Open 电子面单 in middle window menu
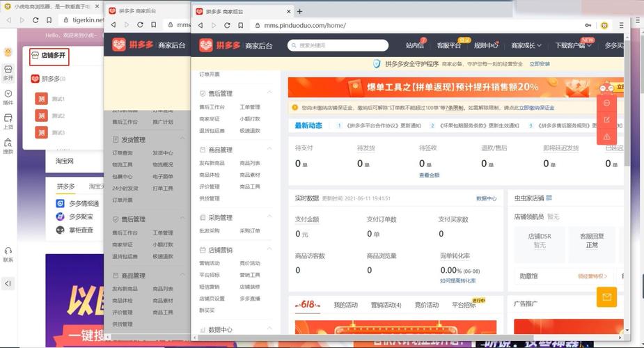Image resolution: width=644 pixels, height=348 pixels. tap(163, 177)
